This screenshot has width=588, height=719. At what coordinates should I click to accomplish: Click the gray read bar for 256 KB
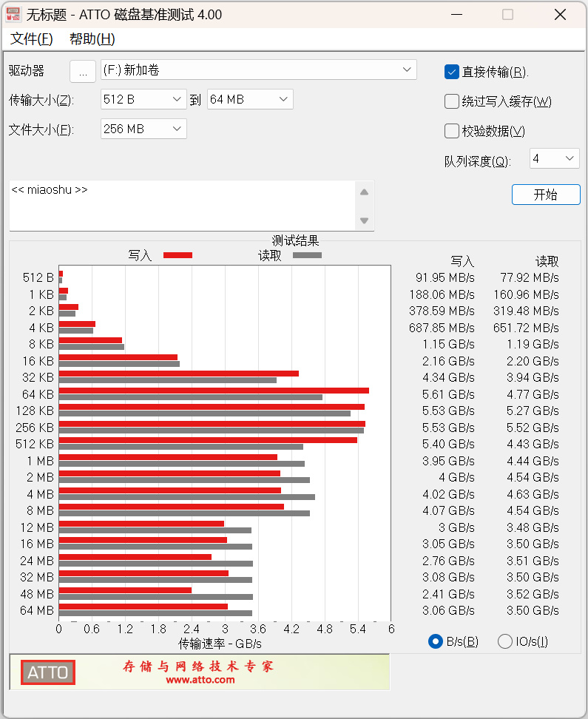coord(212,431)
